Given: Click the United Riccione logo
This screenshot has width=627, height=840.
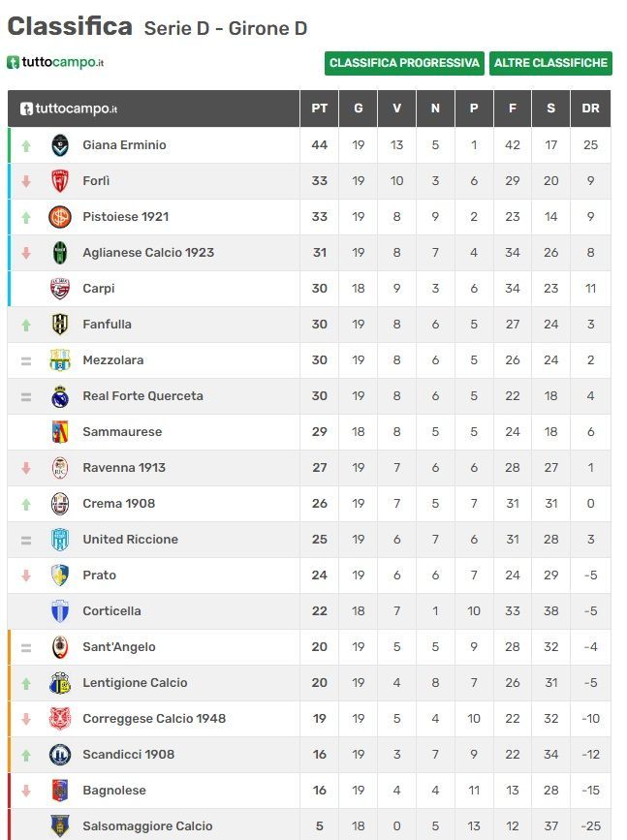Looking at the screenshot, I should click(x=60, y=540).
